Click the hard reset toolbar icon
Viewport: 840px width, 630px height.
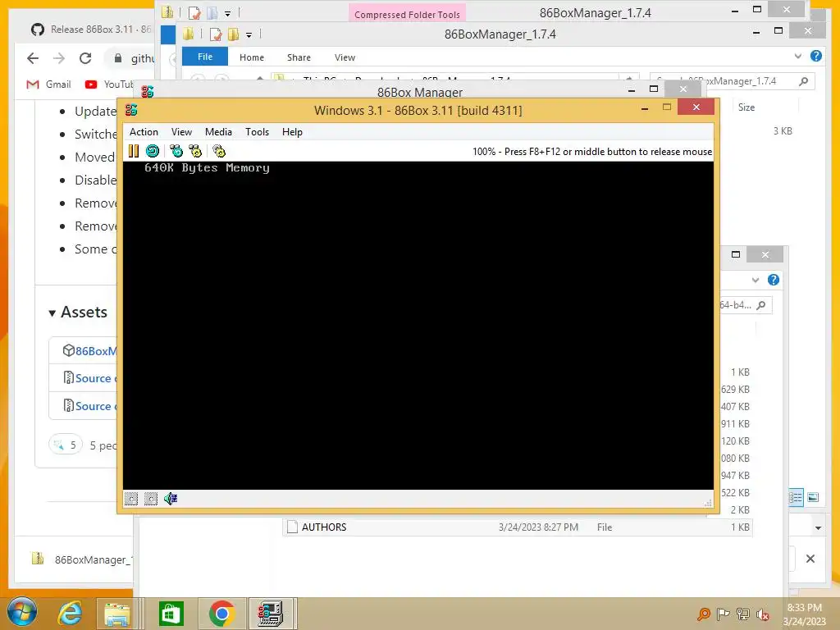(153, 151)
